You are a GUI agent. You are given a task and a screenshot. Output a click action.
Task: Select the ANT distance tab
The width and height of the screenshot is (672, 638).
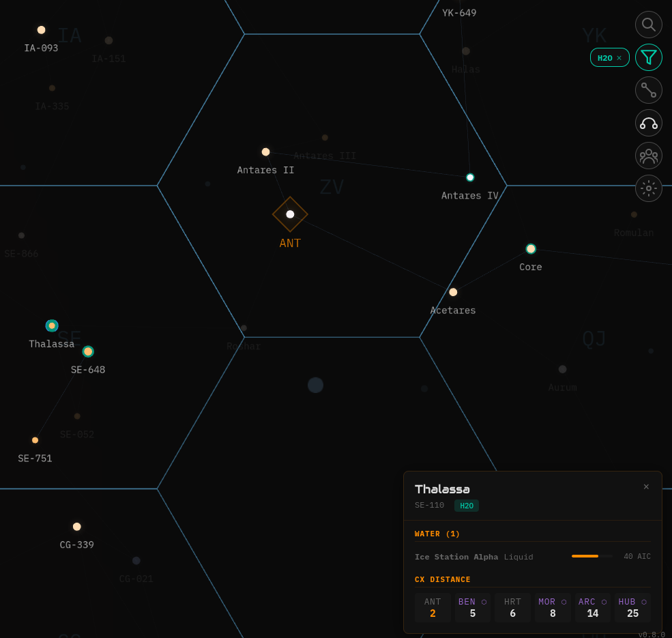[x=433, y=607]
